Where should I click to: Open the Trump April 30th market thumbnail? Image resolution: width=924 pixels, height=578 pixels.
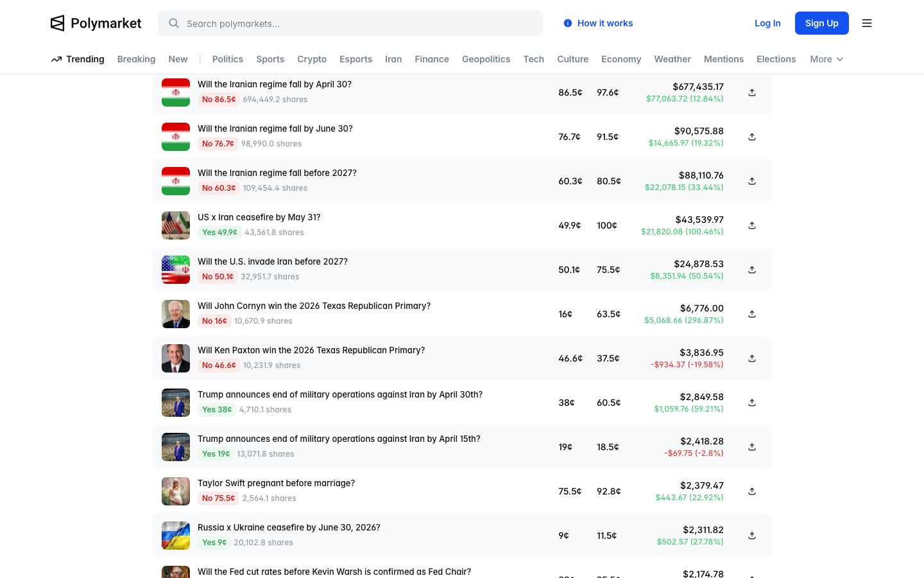point(176,403)
